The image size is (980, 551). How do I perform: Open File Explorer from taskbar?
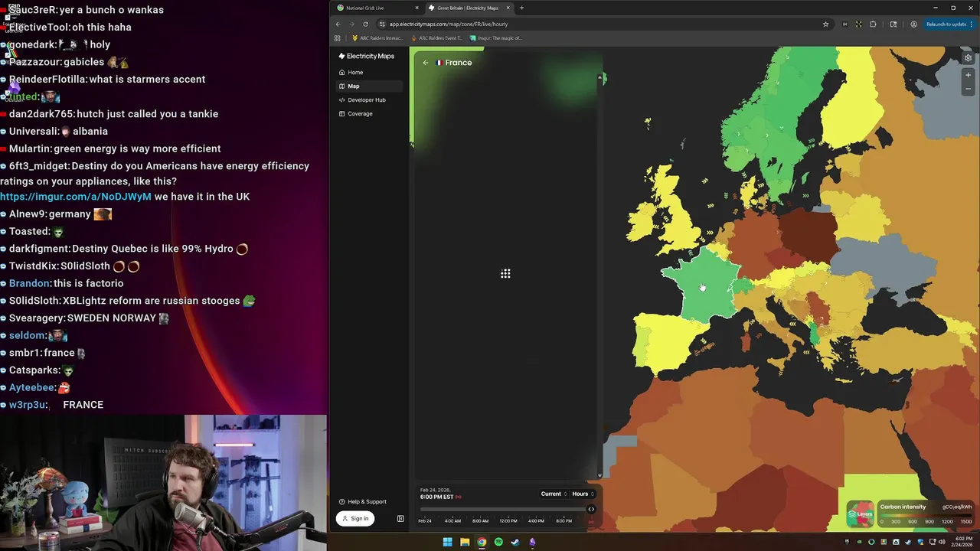(x=465, y=542)
